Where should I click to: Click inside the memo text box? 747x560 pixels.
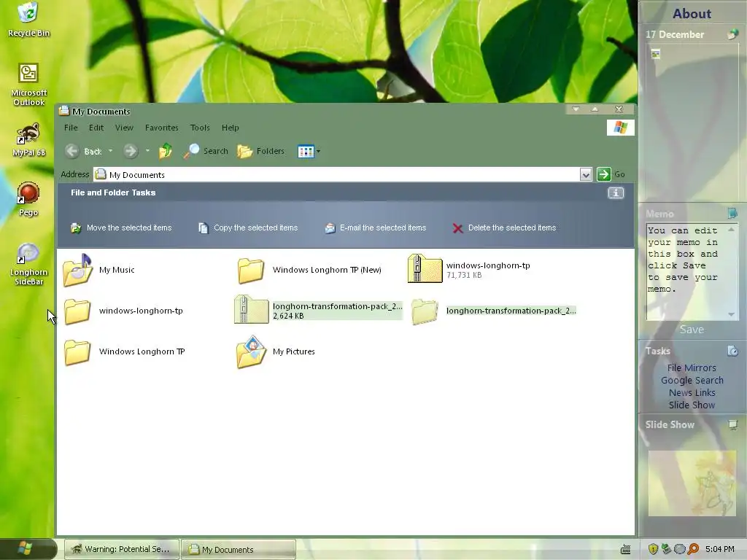686,271
